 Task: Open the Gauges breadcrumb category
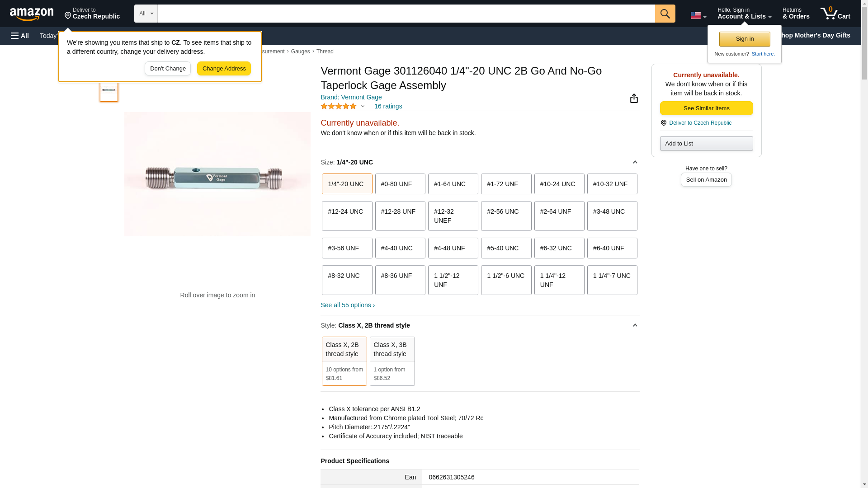click(x=300, y=52)
